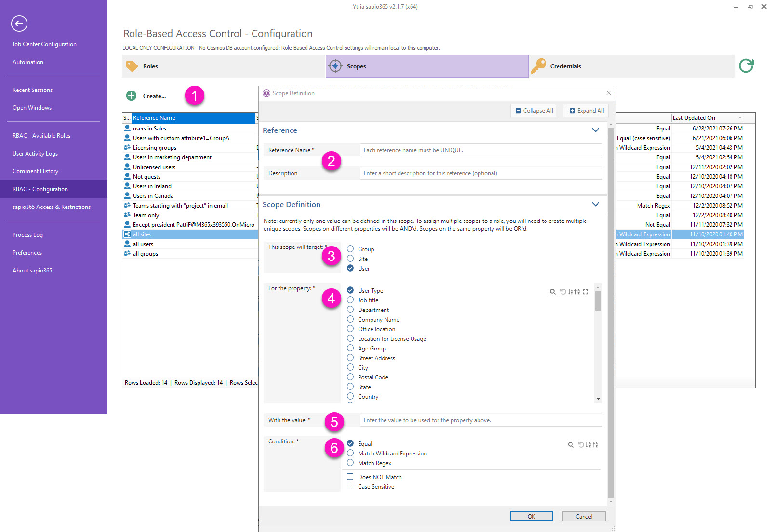The width and height of the screenshot is (771, 532).
Task: Click the Credentials key icon
Action: point(539,66)
